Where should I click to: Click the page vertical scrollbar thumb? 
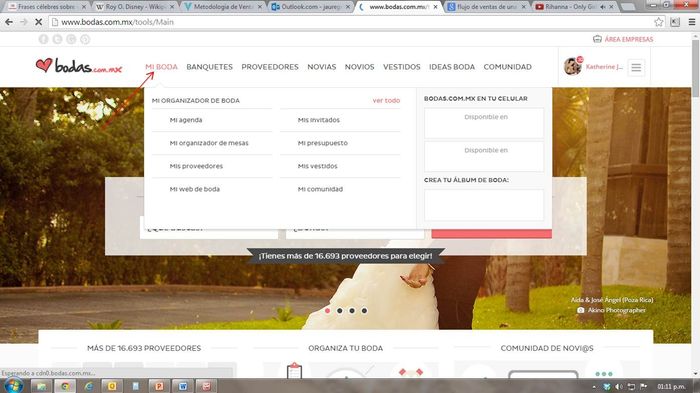(696, 68)
